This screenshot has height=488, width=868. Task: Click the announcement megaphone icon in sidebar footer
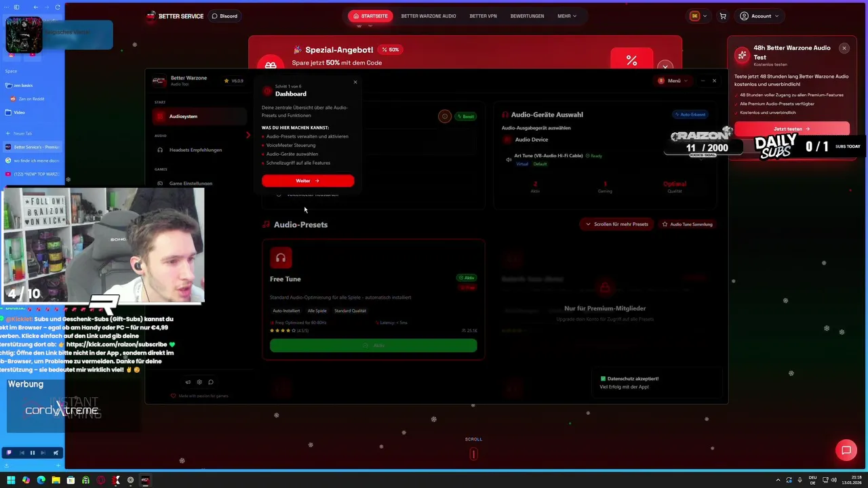click(188, 382)
